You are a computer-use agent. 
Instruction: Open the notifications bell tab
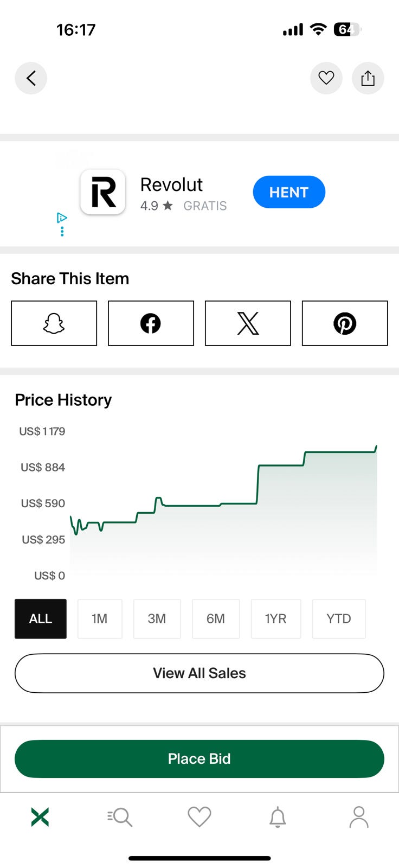coord(278,817)
